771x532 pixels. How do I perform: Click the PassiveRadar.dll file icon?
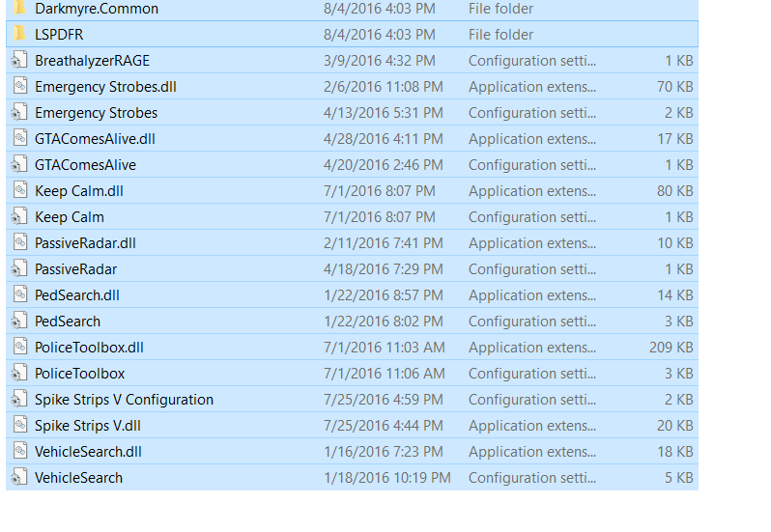(x=18, y=243)
